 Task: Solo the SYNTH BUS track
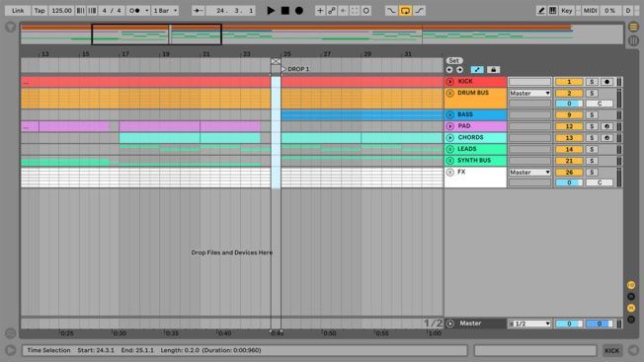coord(592,161)
